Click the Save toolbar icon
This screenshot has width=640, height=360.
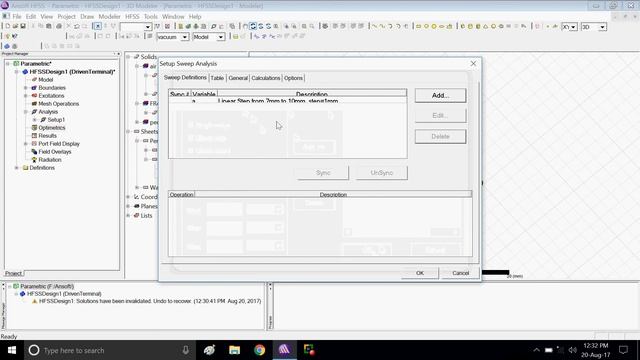23,26
